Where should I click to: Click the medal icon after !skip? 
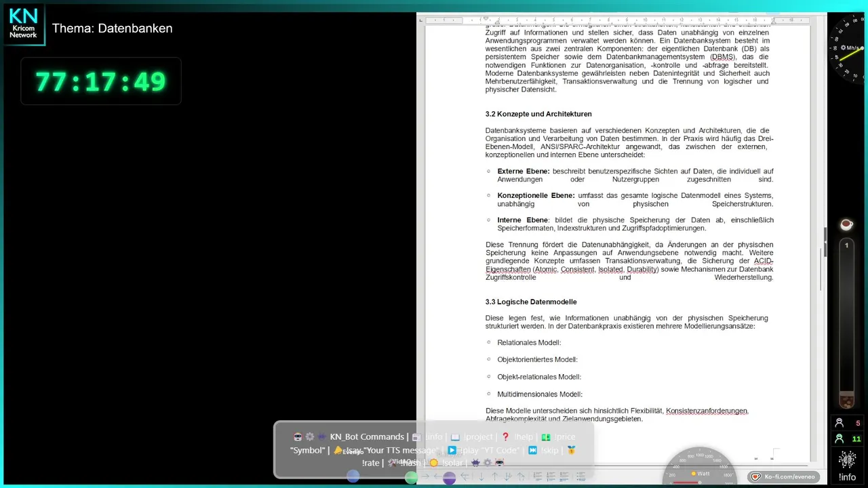coord(572,450)
